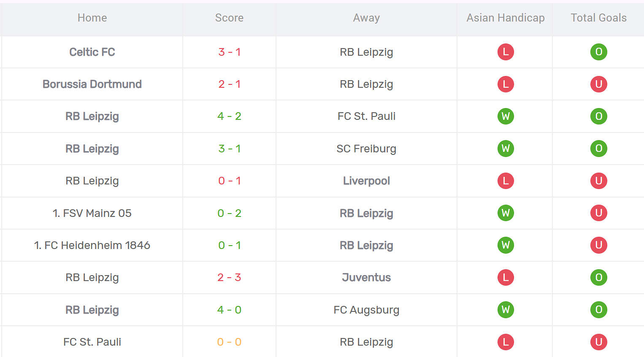Screen dimensions: 644x357
Task: Click the green O badge in the Celtic FC row
Action: 598,52
